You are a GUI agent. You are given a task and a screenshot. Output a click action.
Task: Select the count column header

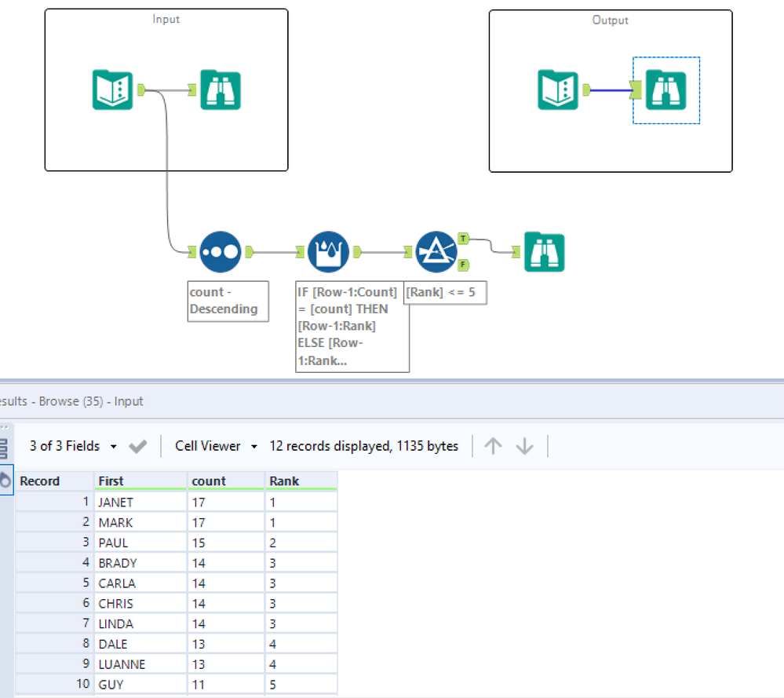(225, 481)
